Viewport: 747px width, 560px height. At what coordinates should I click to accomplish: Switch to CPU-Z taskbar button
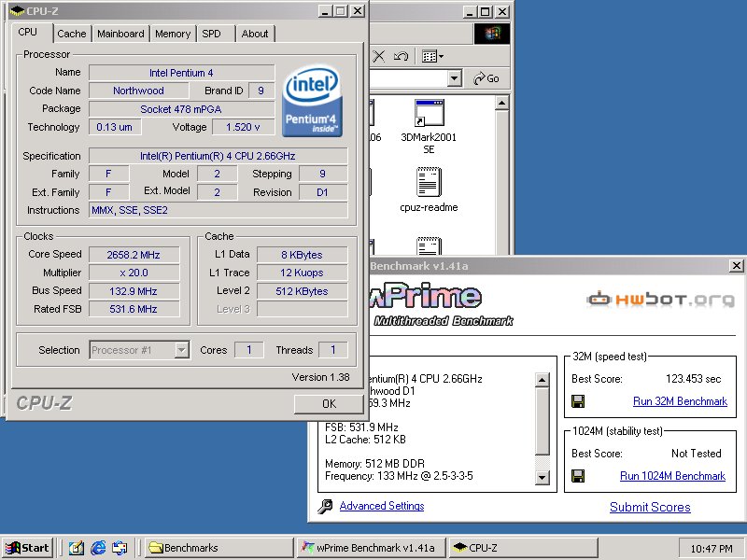pos(523,548)
